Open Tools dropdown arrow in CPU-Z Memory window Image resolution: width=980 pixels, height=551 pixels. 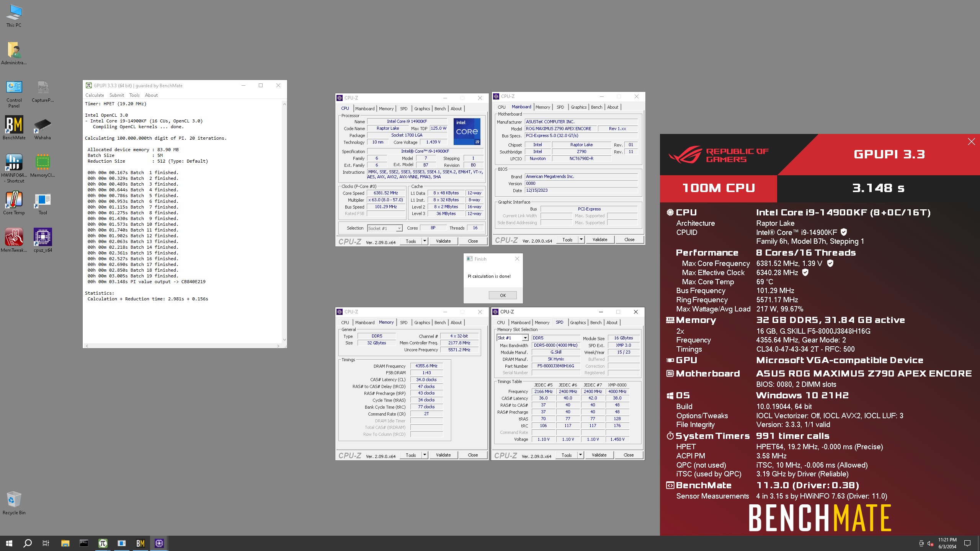425,455
